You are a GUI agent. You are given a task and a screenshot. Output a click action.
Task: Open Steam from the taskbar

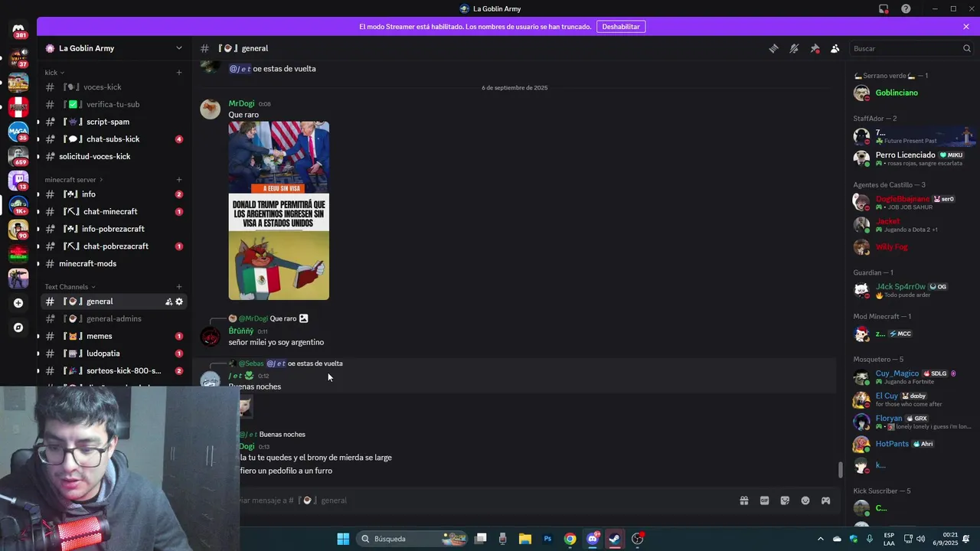[x=614, y=539]
